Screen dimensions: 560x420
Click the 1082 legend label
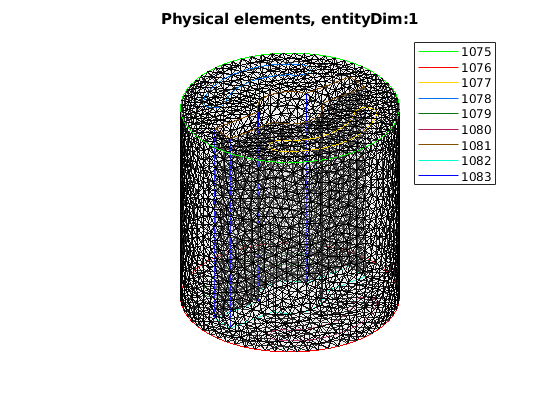pyautogui.click(x=476, y=161)
